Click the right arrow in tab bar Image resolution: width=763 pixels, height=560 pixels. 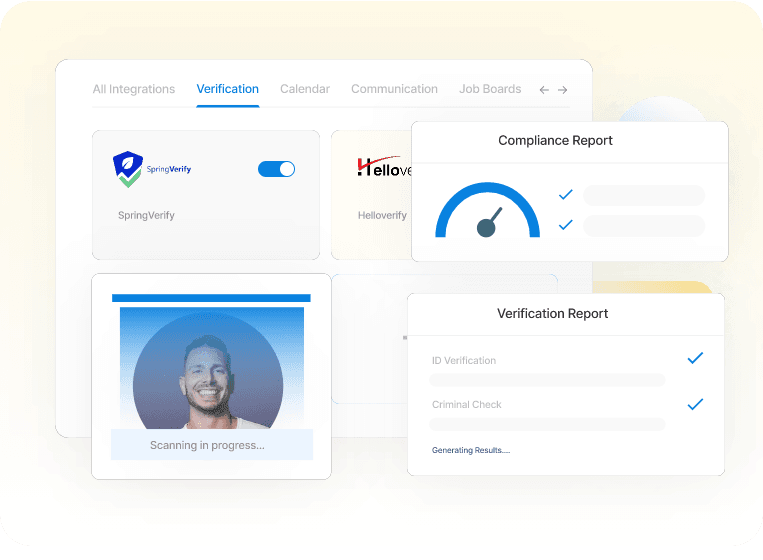coord(563,90)
